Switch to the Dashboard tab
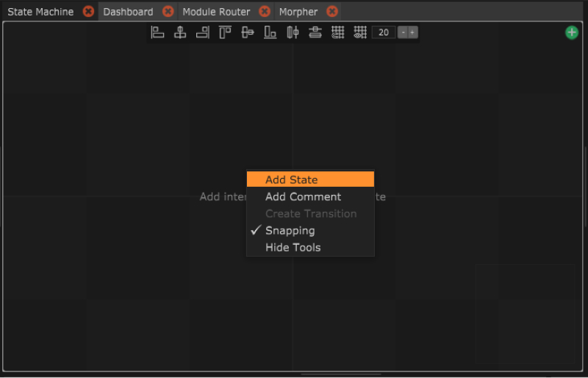 click(128, 12)
